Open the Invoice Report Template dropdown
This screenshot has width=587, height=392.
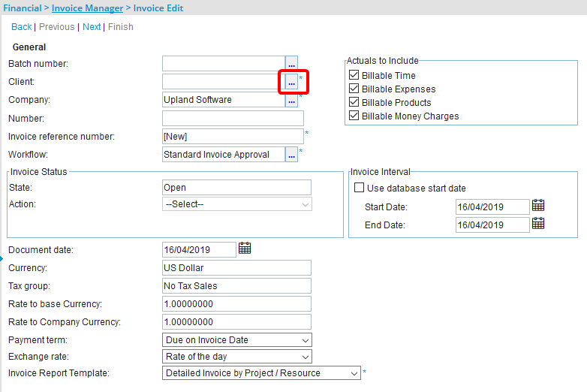point(261,373)
